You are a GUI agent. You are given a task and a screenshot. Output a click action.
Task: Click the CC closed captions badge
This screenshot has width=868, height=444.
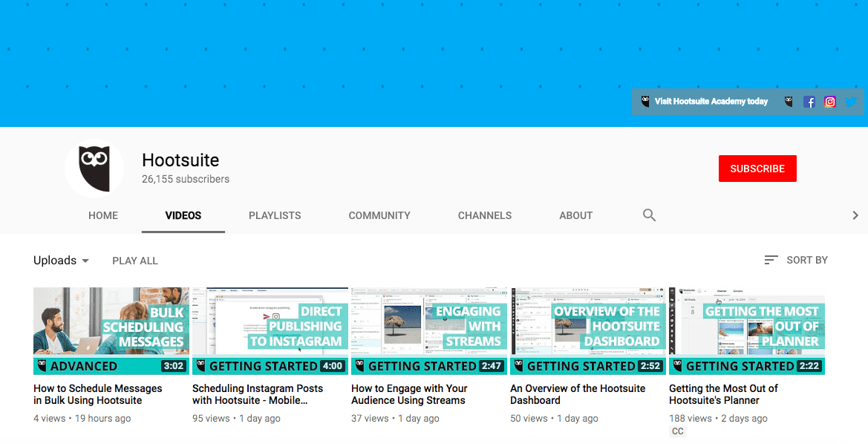(678, 431)
